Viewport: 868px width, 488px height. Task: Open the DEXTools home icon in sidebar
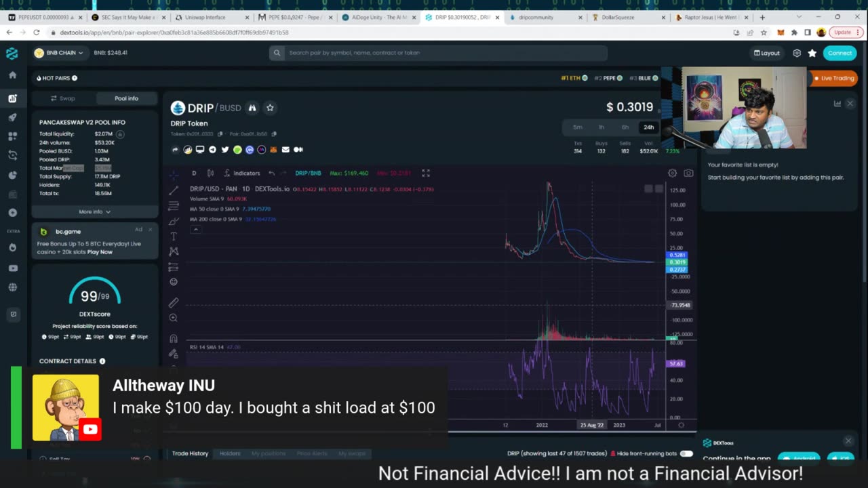(12, 75)
